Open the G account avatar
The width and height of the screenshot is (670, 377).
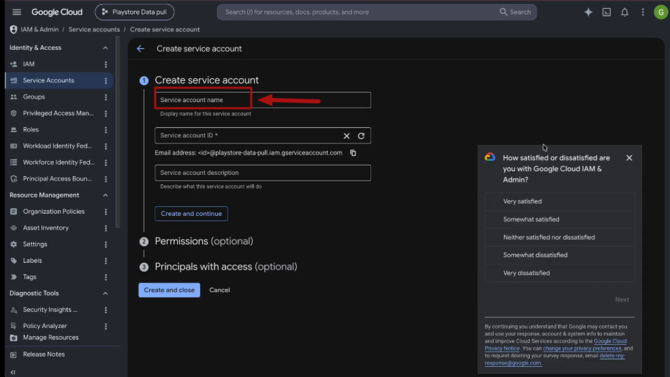[661, 12]
